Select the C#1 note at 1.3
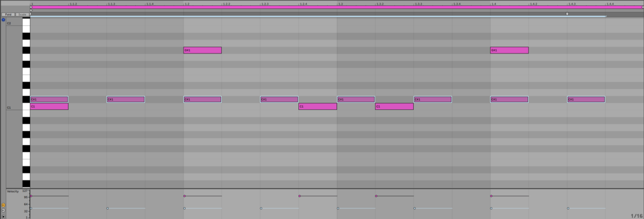The image size is (644, 219). tap(356, 99)
